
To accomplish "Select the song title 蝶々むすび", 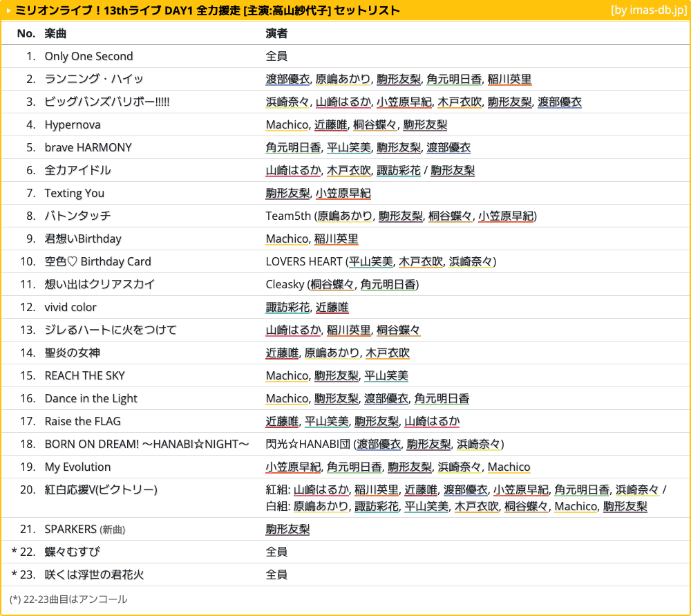I will (73, 552).
